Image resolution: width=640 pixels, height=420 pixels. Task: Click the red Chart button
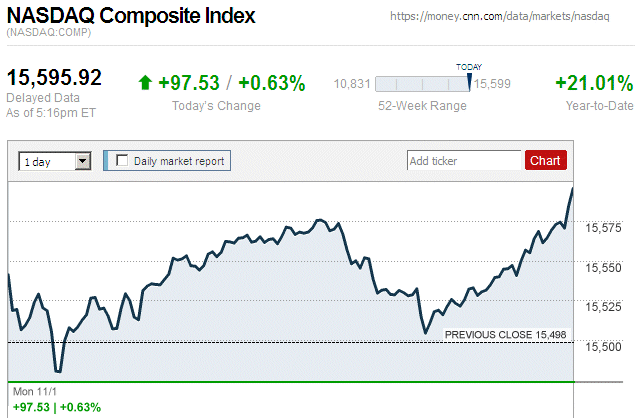tap(545, 160)
